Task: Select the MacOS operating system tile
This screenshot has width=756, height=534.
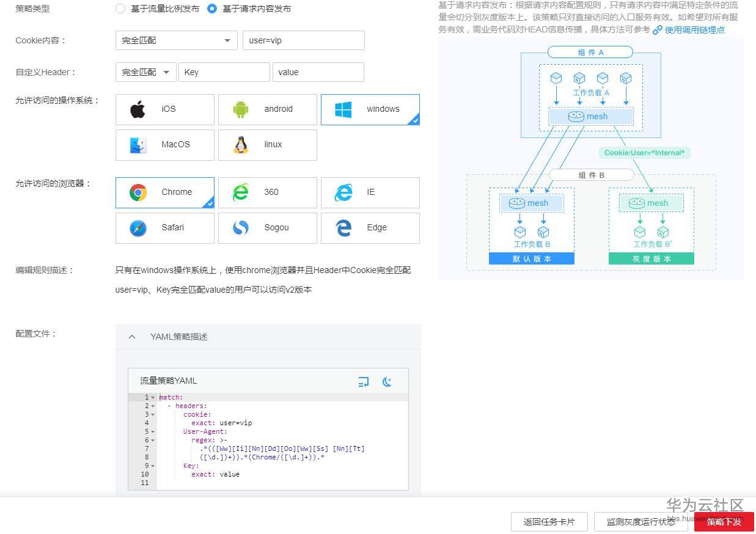Action: coord(165,145)
